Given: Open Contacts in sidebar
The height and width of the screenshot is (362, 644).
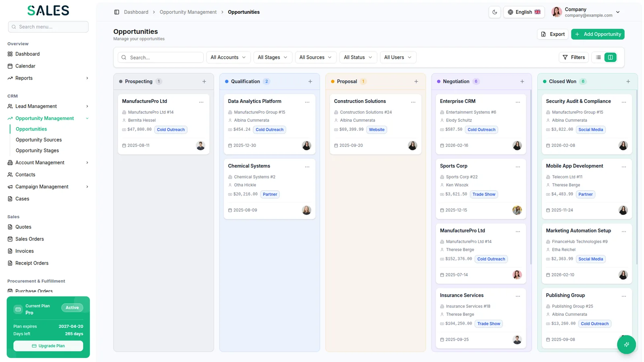Looking at the screenshot, I should pos(48,175).
